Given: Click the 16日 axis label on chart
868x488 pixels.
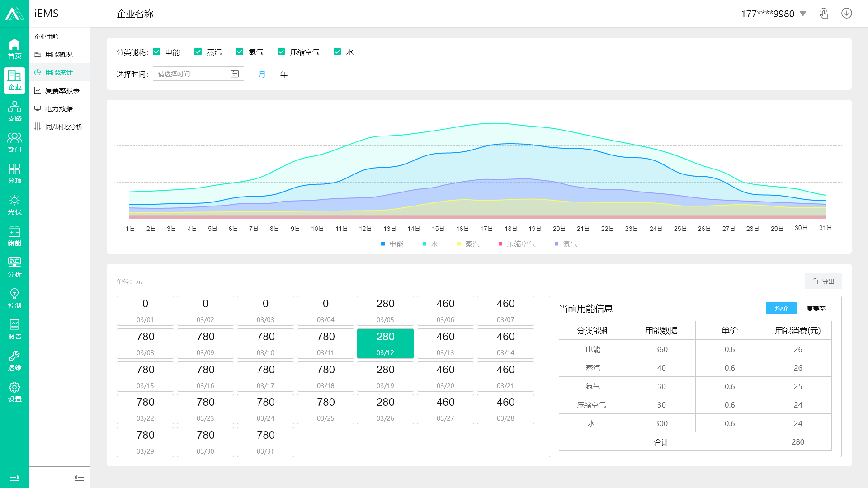Looking at the screenshot, I should [462, 229].
